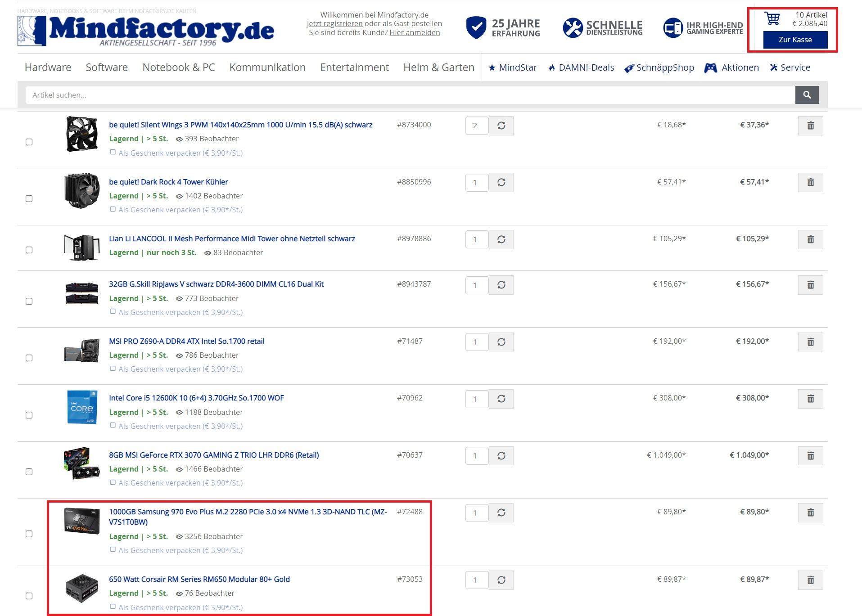Enable gift wrapping for Dark Rock 4

113,209
